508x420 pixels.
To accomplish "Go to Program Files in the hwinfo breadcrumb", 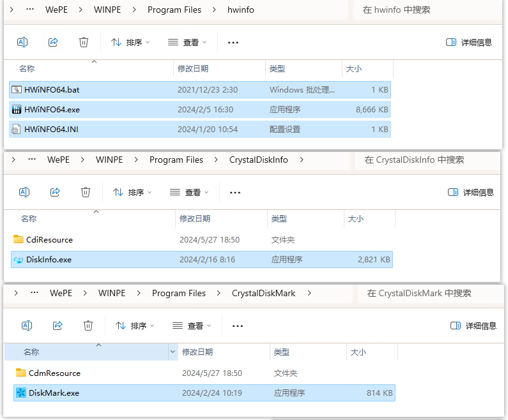I will (174, 10).
